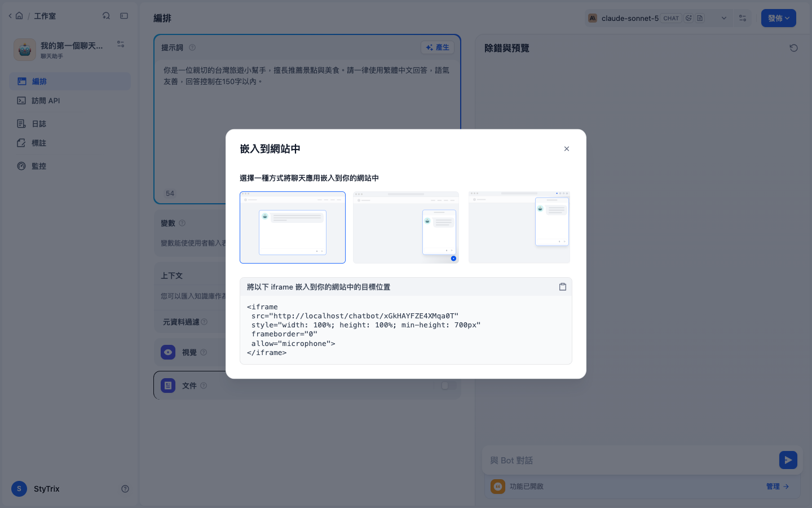Open 日誌 in sidebar

pos(70,124)
